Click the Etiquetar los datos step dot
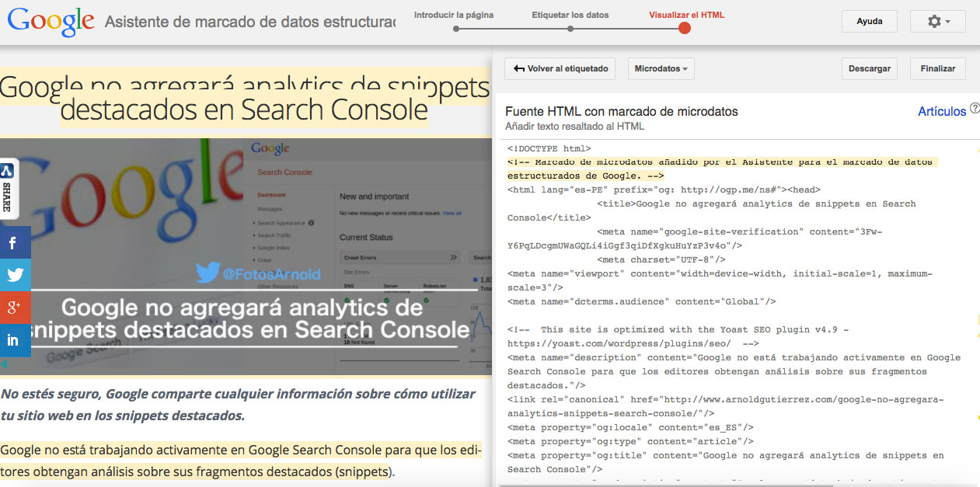 tap(570, 29)
